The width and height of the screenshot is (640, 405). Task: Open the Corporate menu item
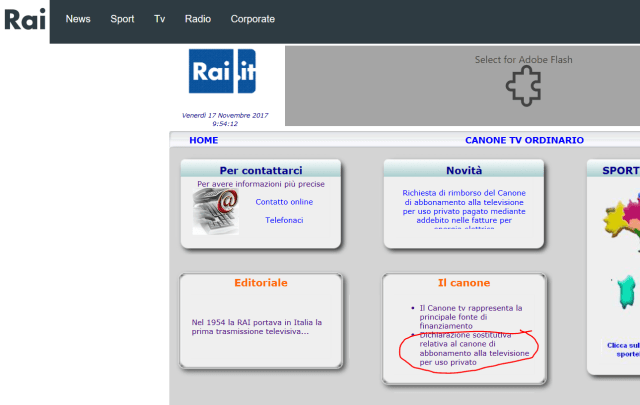[252, 19]
